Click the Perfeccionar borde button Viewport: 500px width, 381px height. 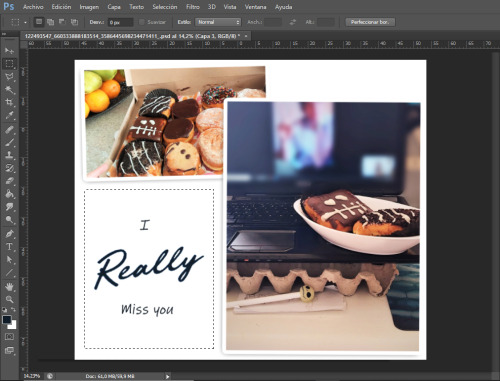(370, 22)
